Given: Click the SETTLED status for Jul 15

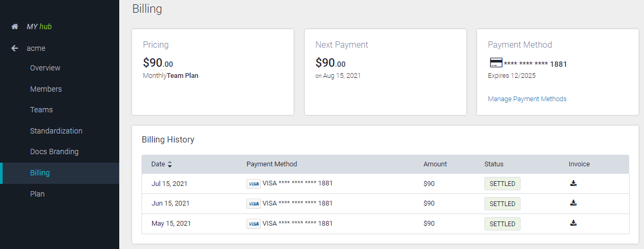Looking at the screenshot, I should click(x=502, y=184).
